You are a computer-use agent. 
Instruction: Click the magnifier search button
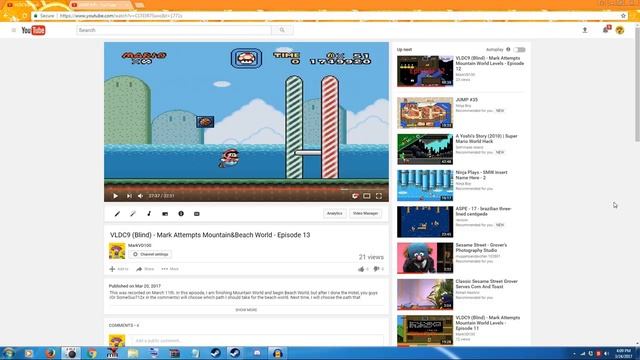coord(282,30)
